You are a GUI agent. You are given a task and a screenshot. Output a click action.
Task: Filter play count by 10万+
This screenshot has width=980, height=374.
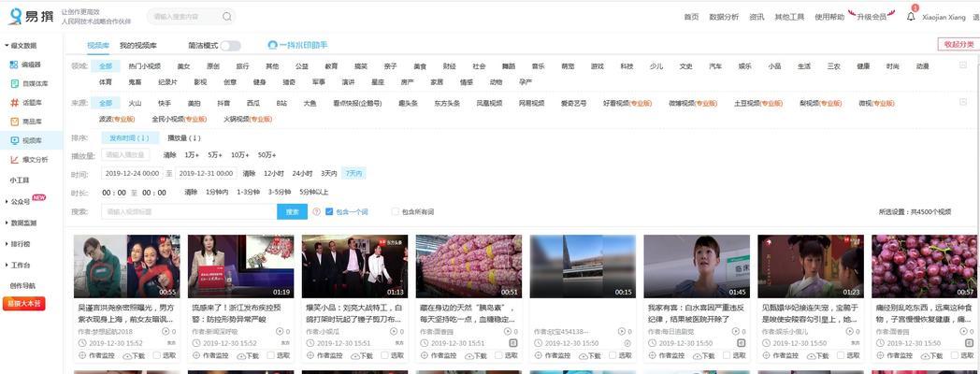point(240,154)
